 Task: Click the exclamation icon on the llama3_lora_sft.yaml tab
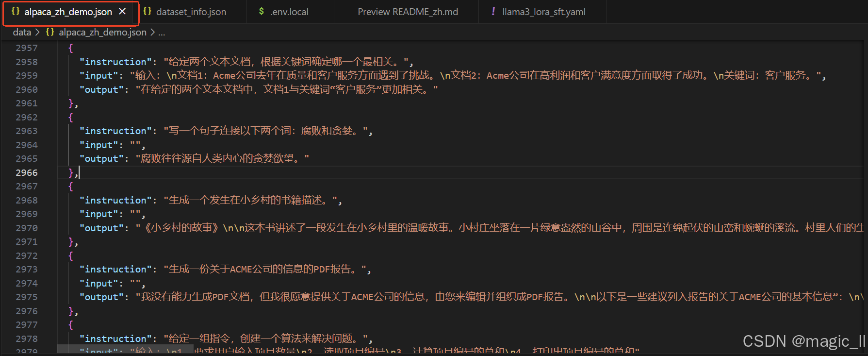click(493, 11)
